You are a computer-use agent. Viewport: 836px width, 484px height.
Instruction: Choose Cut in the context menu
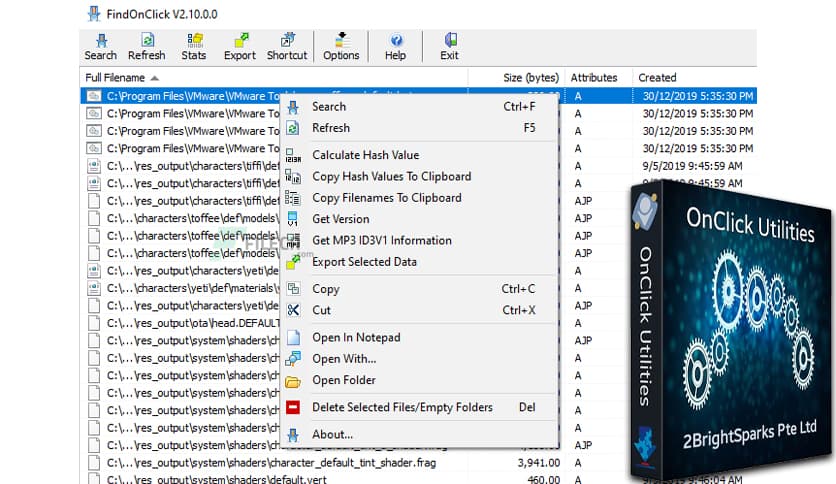[419, 310]
